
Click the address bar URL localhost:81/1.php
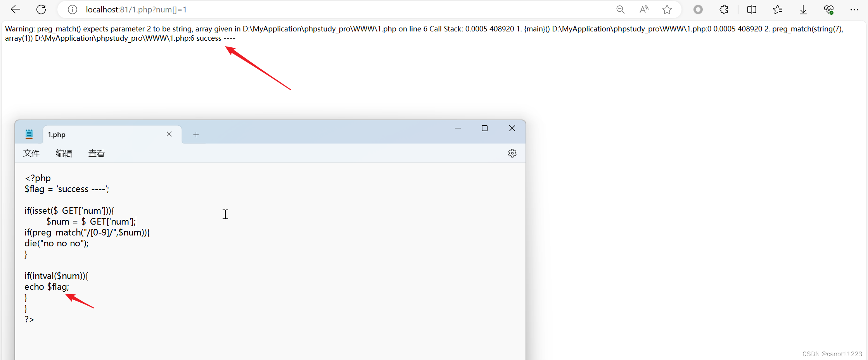point(136,10)
